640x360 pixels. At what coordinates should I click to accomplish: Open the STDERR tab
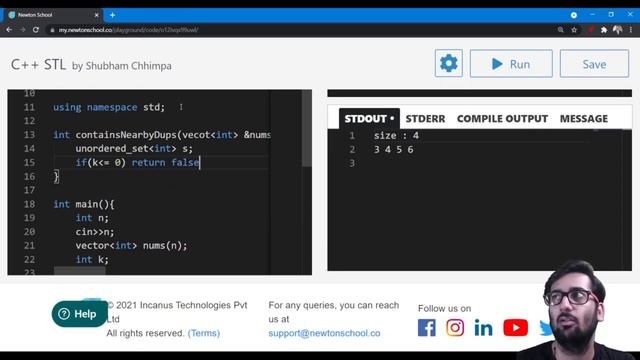click(425, 119)
